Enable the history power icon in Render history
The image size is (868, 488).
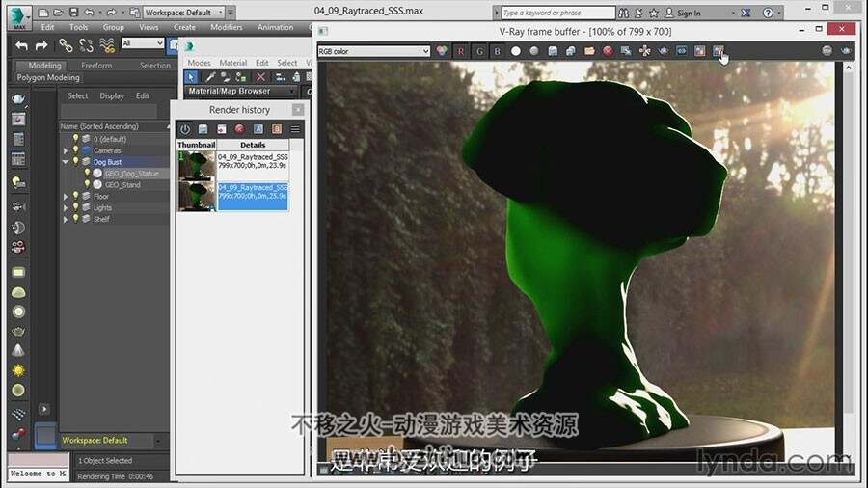(185, 129)
